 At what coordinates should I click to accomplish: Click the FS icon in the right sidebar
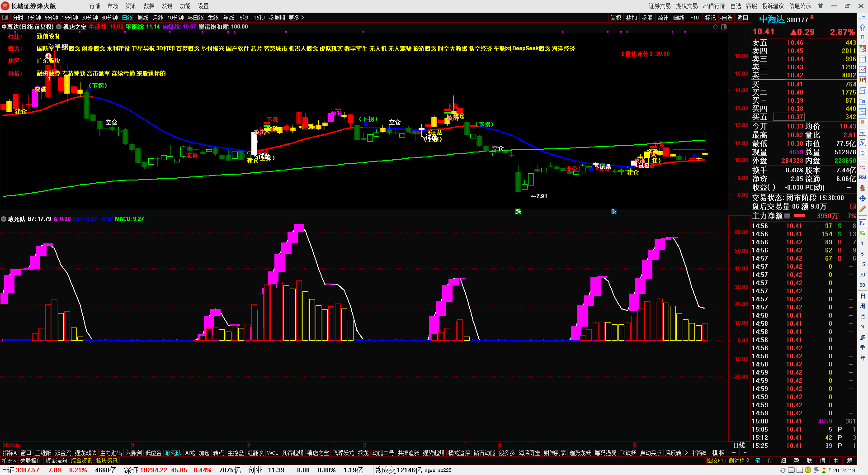click(863, 223)
